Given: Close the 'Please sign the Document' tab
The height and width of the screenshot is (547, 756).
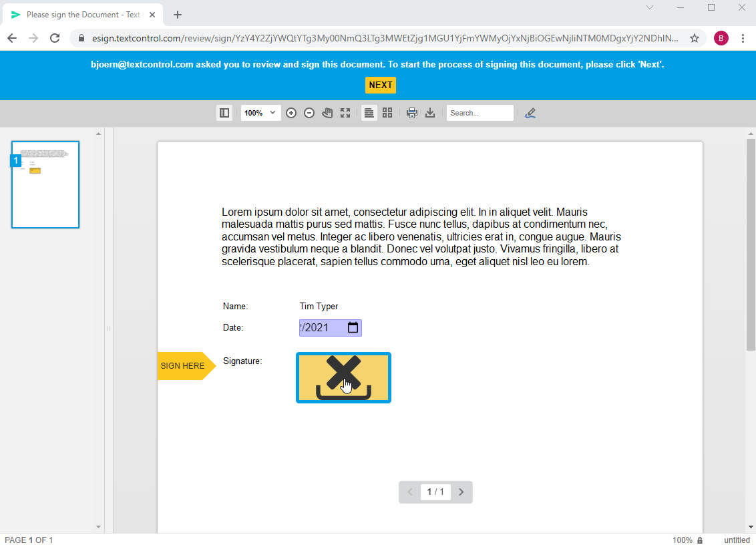Looking at the screenshot, I should point(152,15).
